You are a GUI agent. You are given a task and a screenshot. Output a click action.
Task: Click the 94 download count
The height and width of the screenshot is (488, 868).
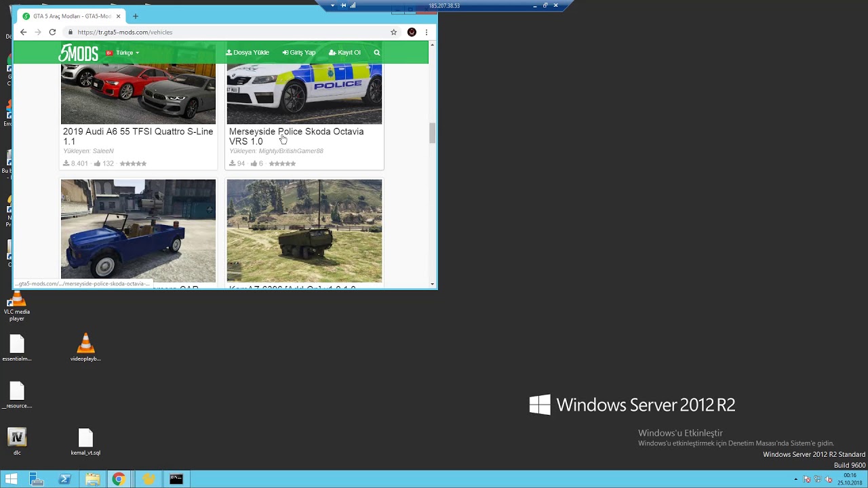[237, 163]
